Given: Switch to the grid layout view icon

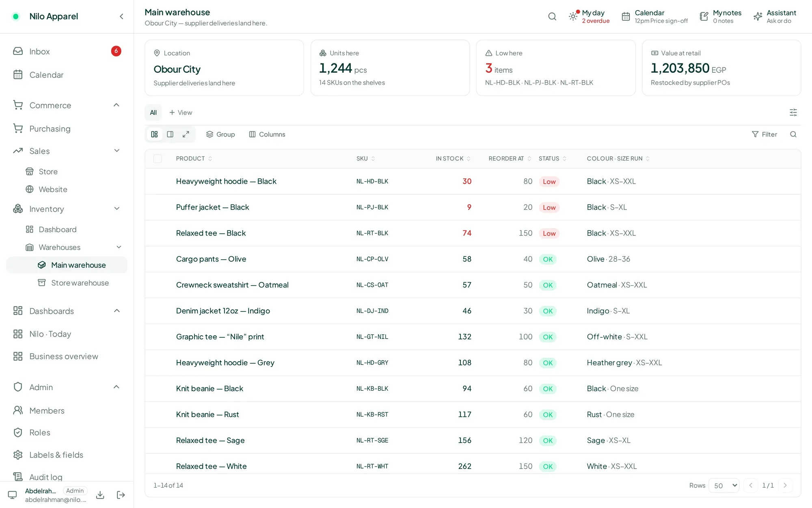Looking at the screenshot, I should tap(154, 134).
